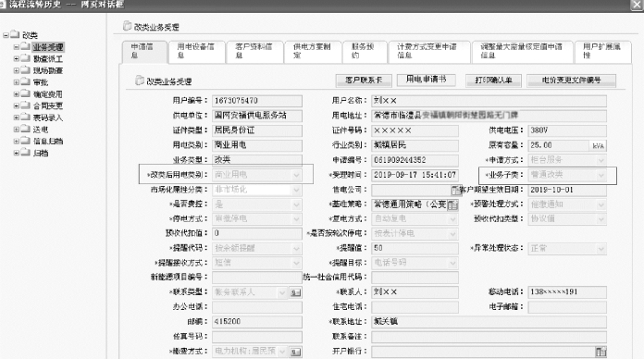This screenshot has height=359, width=644.
Task: Open the 改类后用电类别 dropdown
Action: point(296,175)
